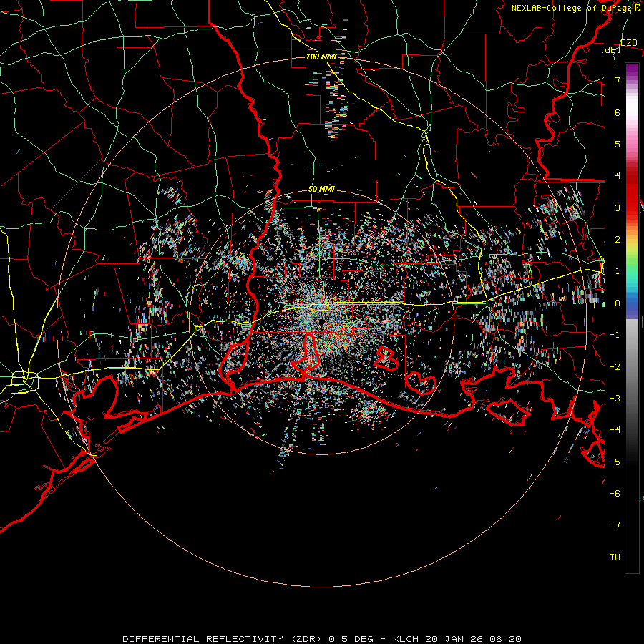Pick the gray -2 dB band of the color bar
This screenshot has height=644, width=644.
632,367
